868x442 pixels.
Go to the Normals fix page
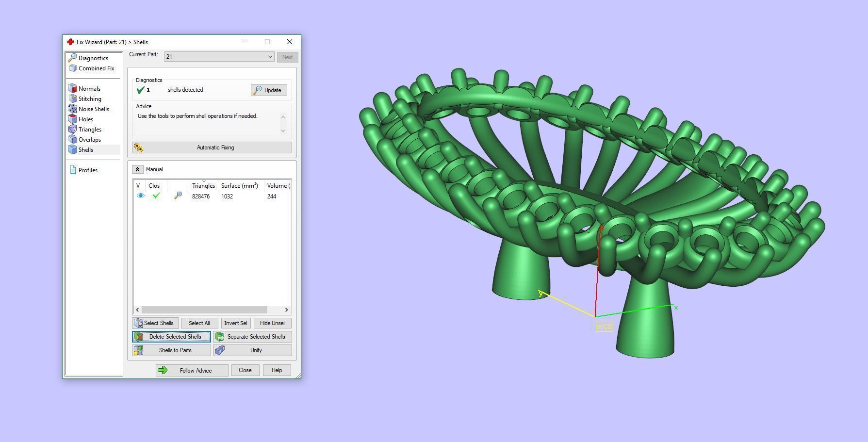click(x=89, y=89)
